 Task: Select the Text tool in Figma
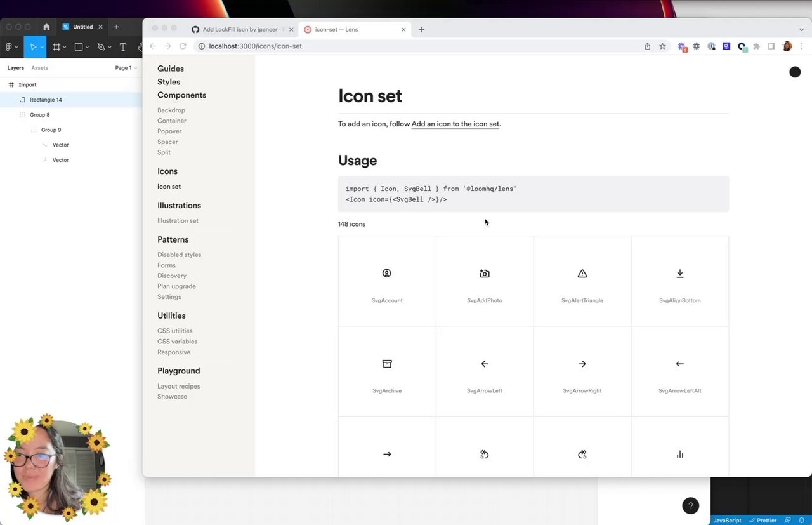tap(123, 47)
